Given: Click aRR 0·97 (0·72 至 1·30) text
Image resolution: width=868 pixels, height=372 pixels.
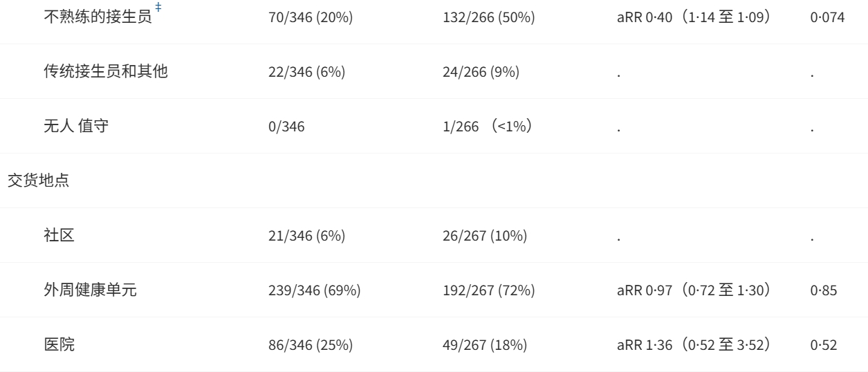Looking at the screenshot, I should click(705, 290).
